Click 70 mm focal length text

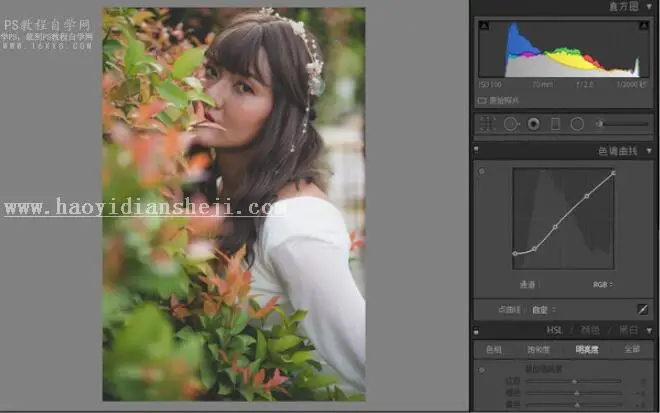pos(543,85)
